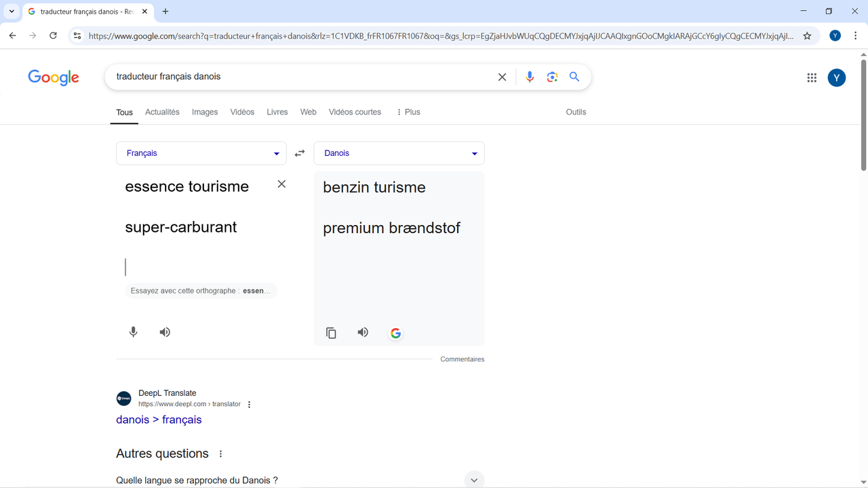Screen dimensions: 868x488
Task: Open Google Lens image search
Action: tap(552, 77)
